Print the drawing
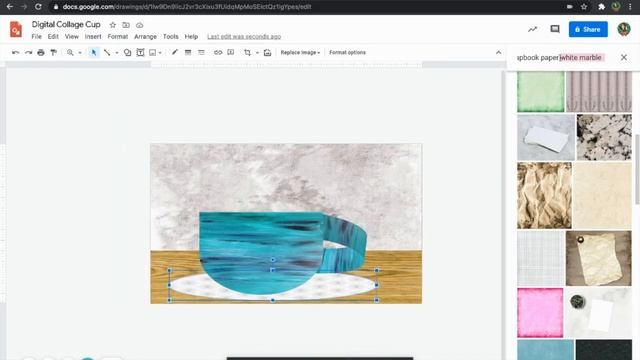640x360 pixels. click(41, 53)
